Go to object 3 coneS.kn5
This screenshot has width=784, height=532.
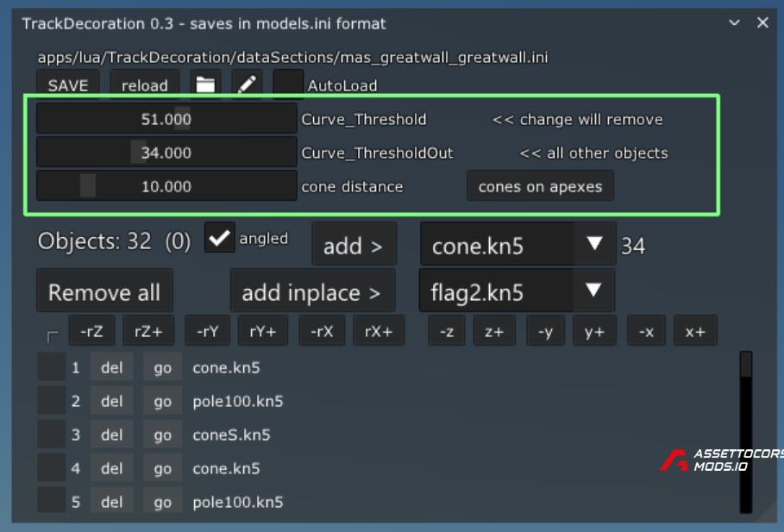point(162,435)
